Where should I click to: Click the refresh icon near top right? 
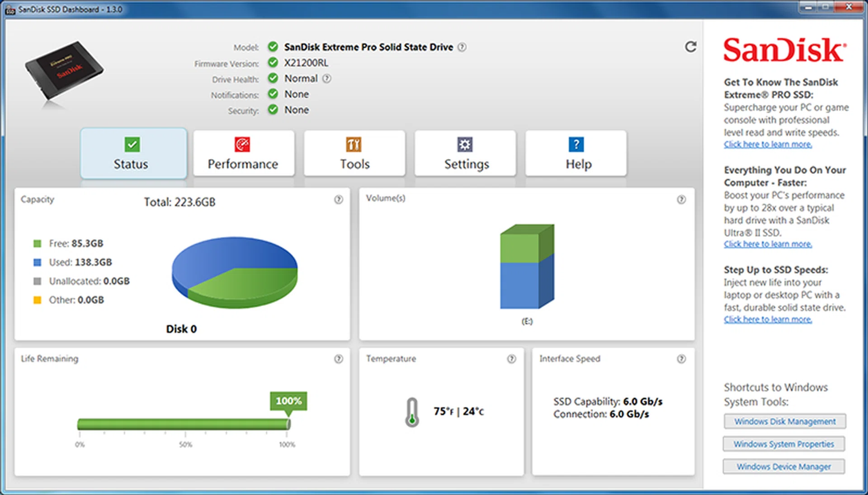click(x=690, y=47)
